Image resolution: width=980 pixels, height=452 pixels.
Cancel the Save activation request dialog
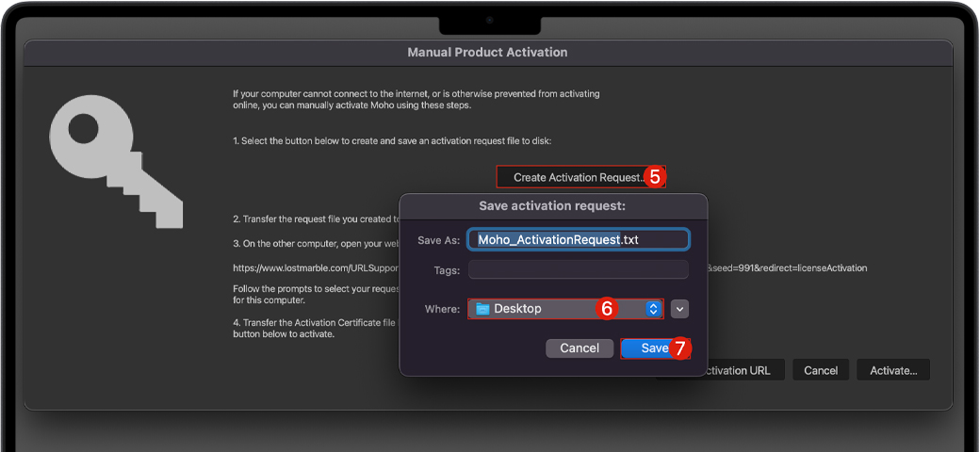pos(580,348)
